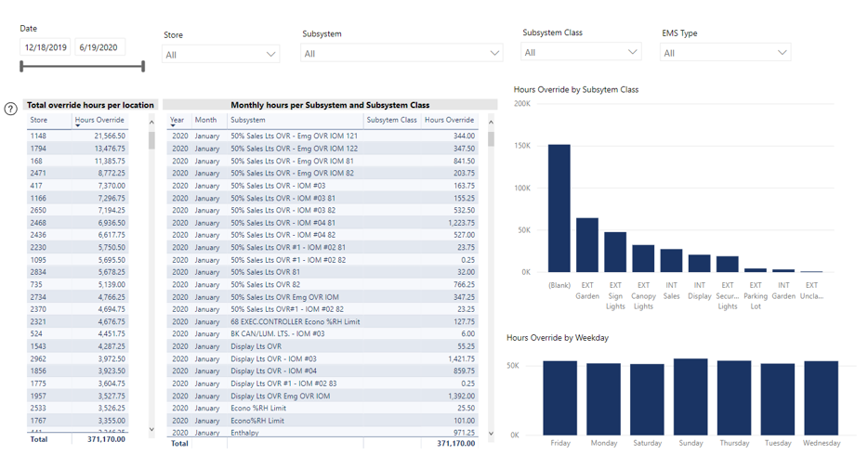Click scroll-up arrow in Total override hours table
Screen dimensions: 868x455
click(x=152, y=123)
